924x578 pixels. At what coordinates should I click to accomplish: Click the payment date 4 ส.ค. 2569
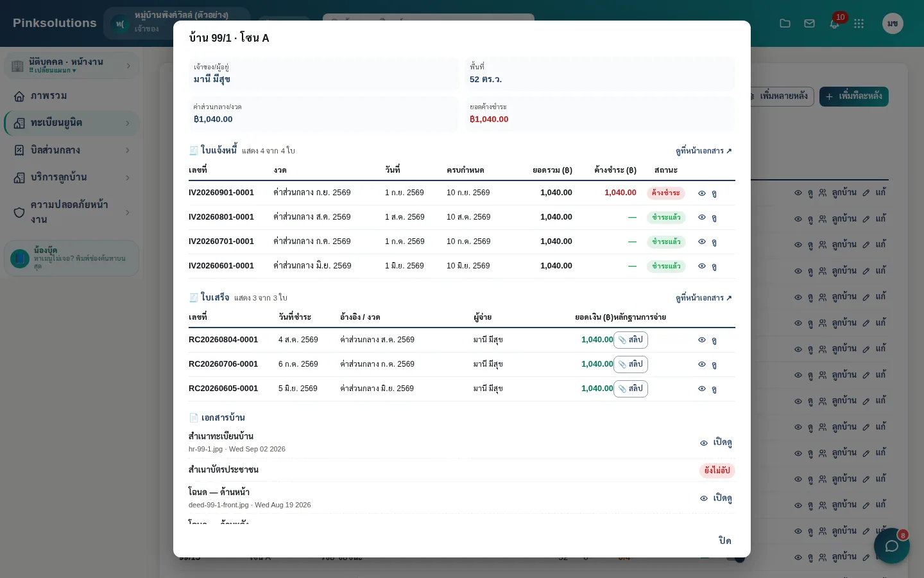point(298,340)
